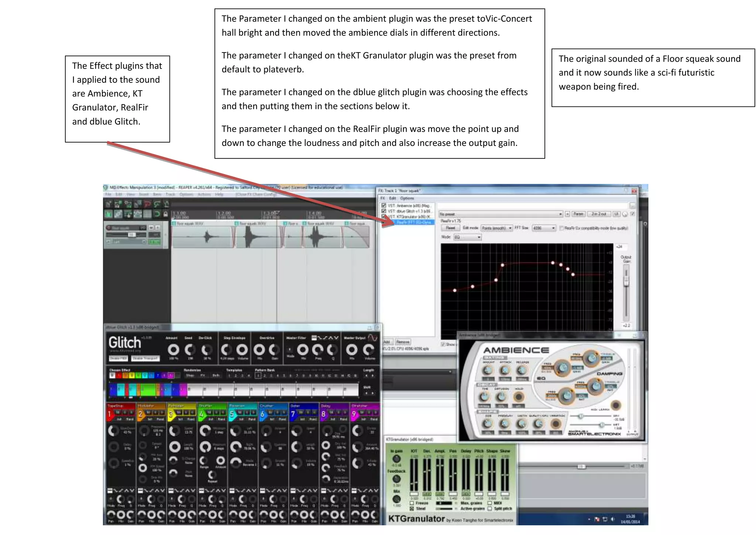
Task: Click the ReaFir Output Gain slider handle
Action: pos(626,282)
